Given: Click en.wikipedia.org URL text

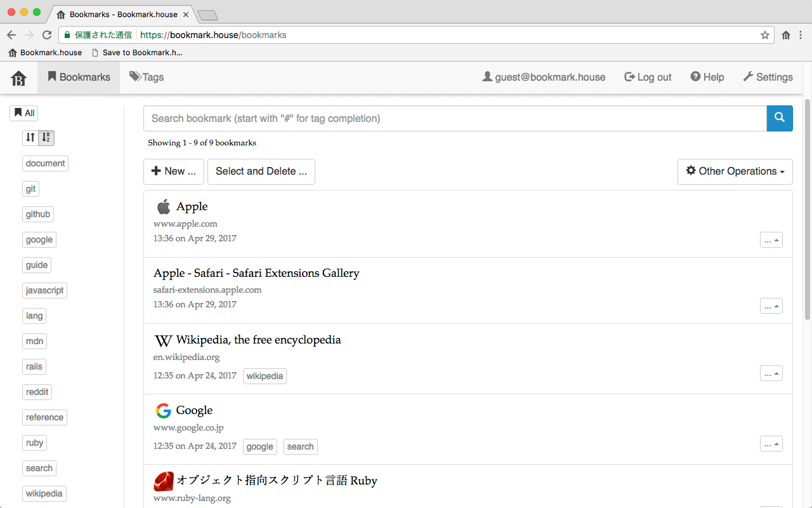Looking at the screenshot, I should [187, 357].
